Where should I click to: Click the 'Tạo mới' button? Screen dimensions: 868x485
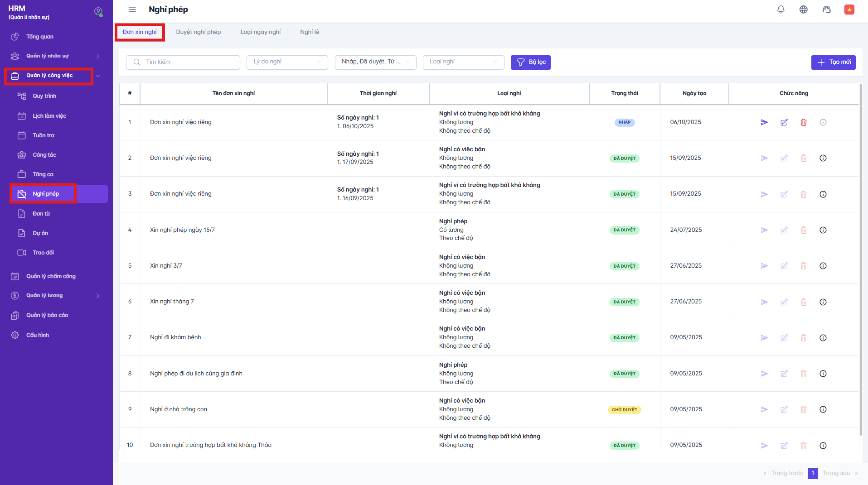(x=833, y=62)
